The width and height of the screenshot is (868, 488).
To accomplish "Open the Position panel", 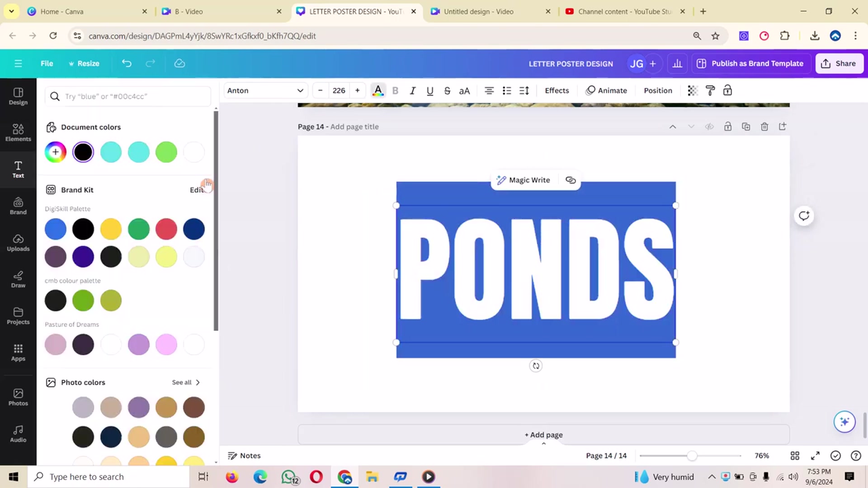I will coord(658,90).
